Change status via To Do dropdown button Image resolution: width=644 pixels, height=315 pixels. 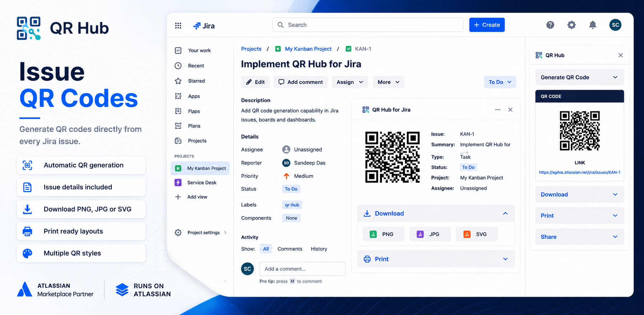tap(500, 82)
